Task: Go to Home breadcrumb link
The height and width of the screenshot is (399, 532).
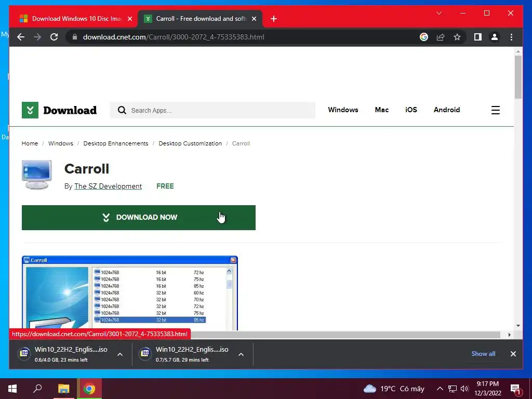Action: tap(30, 143)
